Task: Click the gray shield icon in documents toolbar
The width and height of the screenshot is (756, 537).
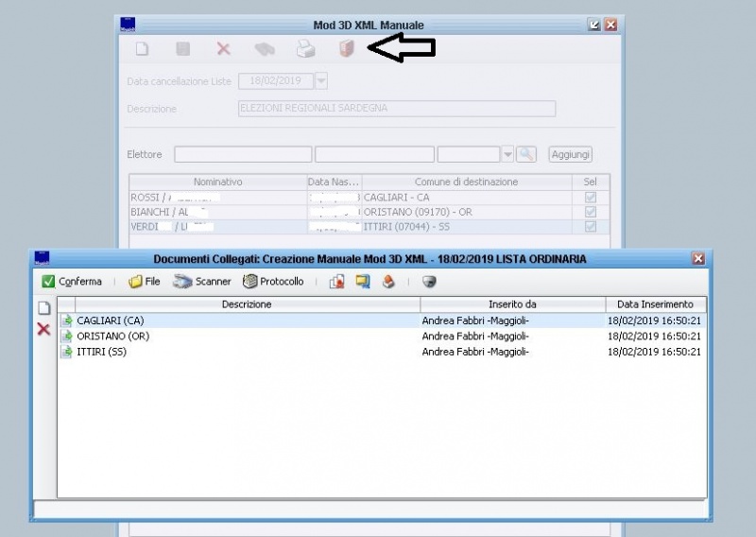Action: pyautogui.click(x=429, y=282)
